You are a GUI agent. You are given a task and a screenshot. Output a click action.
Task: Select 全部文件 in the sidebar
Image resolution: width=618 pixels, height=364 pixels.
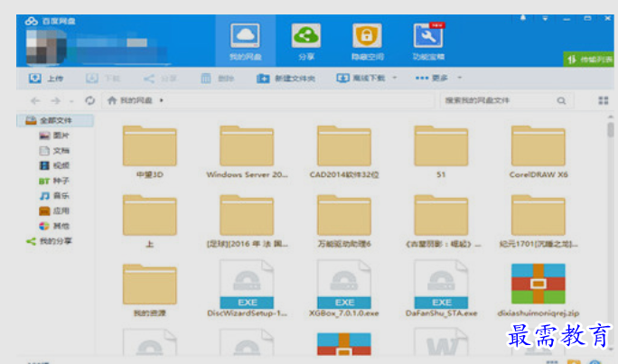tap(55, 120)
